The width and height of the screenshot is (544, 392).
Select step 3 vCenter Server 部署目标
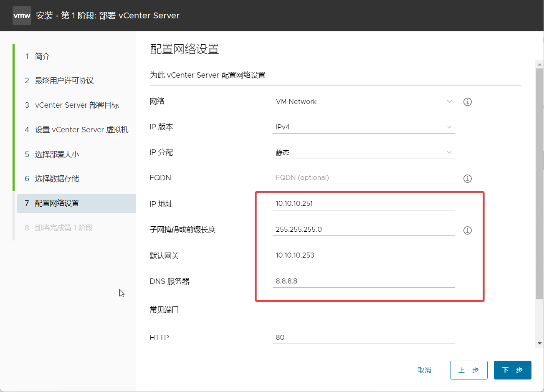pyautogui.click(x=75, y=105)
